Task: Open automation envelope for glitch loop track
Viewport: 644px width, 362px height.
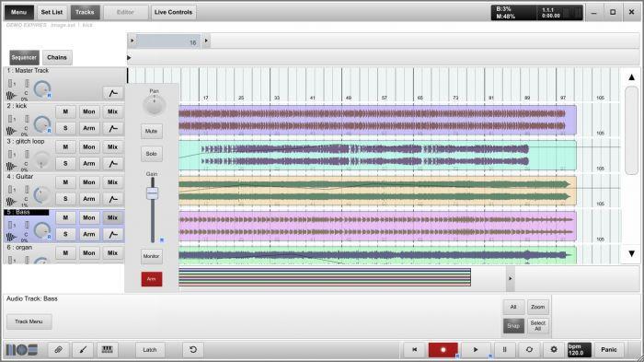Action: pos(113,164)
